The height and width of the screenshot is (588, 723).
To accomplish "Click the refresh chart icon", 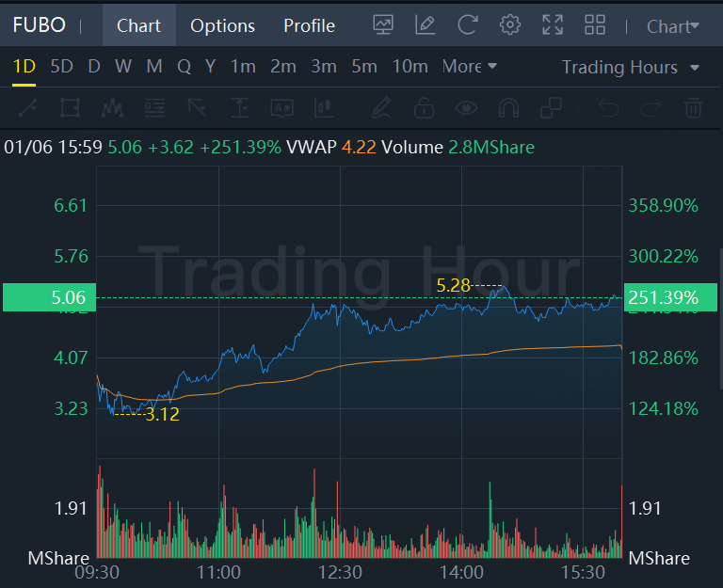I will [467, 25].
